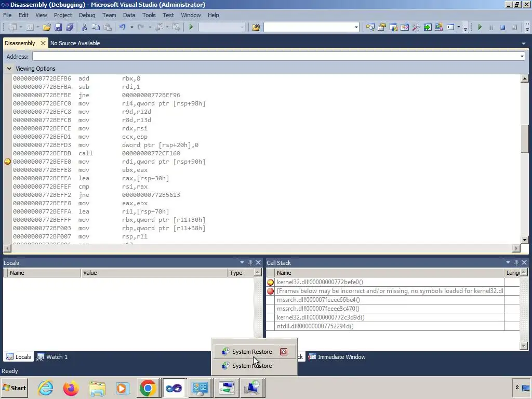Open the Properties Window toolbar icon
Screen dimensions: 532x399
[382, 27]
